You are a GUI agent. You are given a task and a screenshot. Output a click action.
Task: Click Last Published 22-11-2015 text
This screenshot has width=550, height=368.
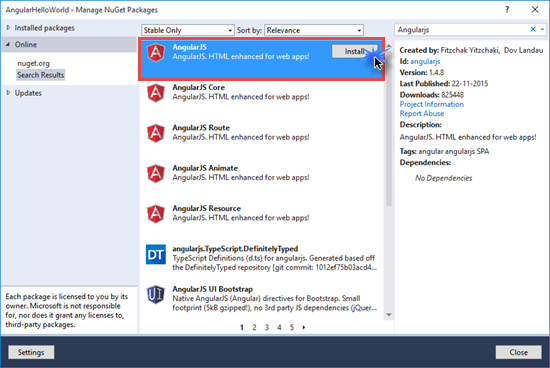(444, 84)
